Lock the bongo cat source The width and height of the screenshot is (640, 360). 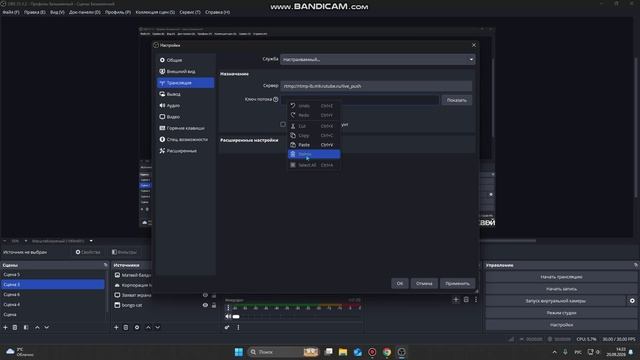click(x=214, y=305)
